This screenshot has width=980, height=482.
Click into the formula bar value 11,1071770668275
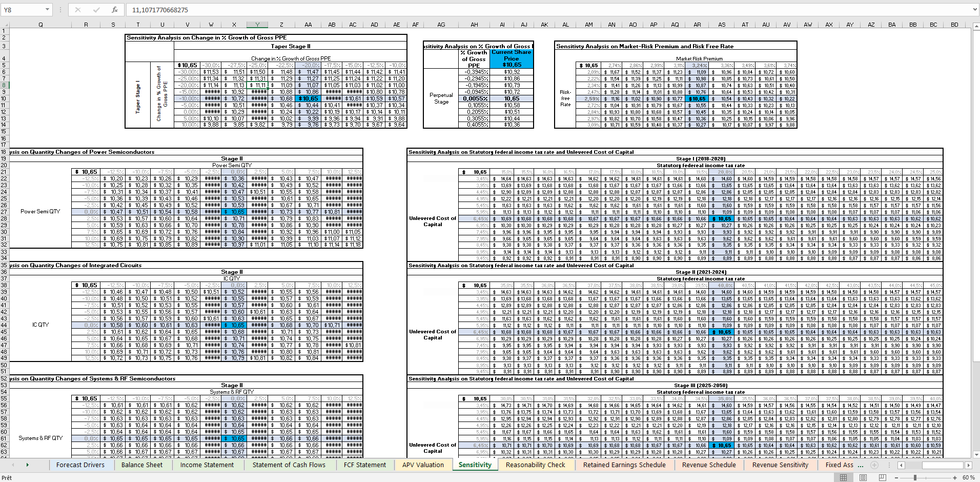pyautogui.click(x=160, y=10)
